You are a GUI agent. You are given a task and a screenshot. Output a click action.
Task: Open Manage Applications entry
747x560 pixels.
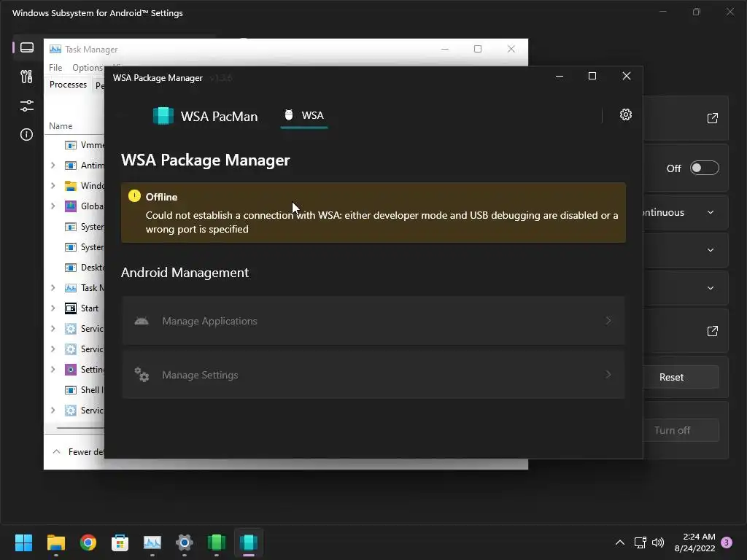[373, 321]
